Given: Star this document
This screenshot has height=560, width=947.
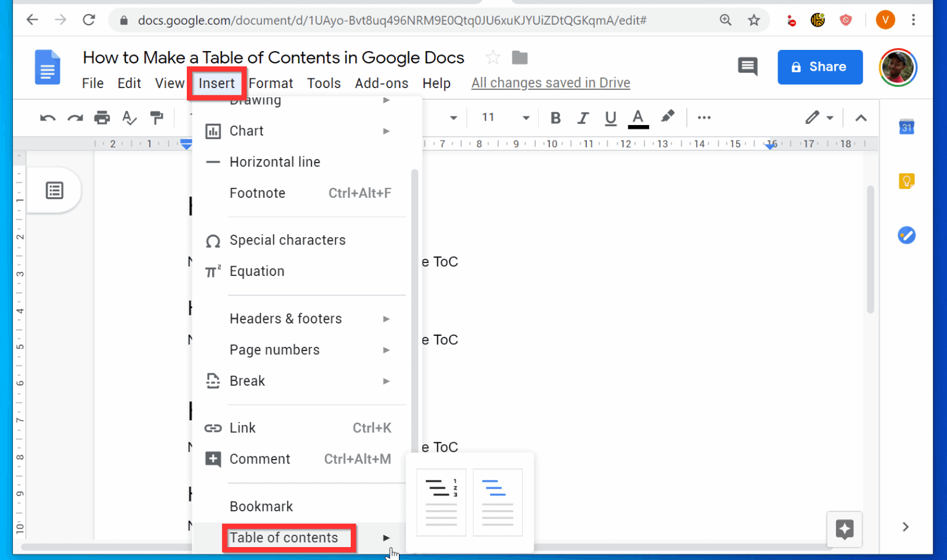Looking at the screenshot, I should (x=493, y=58).
